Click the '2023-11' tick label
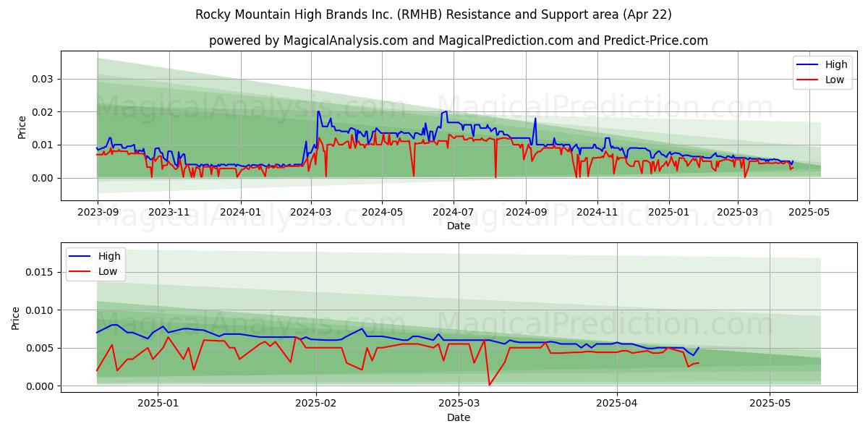 tap(169, 213)
